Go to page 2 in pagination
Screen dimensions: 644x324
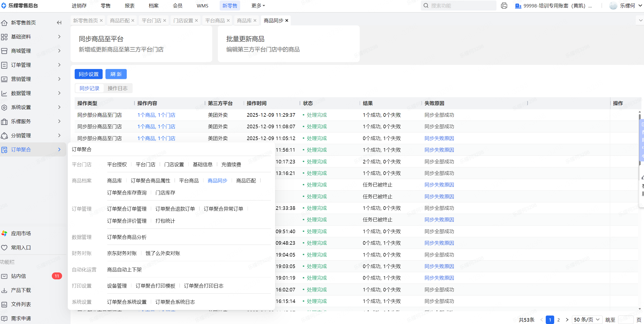click(x=558, y=320)
